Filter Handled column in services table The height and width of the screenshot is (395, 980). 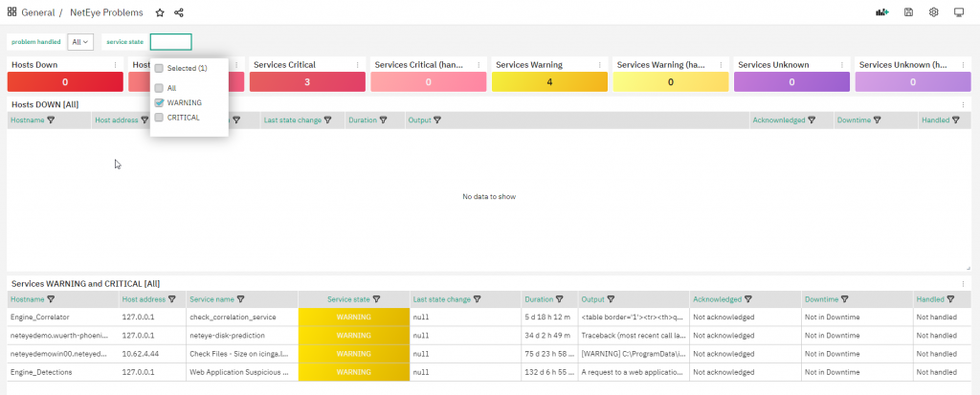[950, 299]
